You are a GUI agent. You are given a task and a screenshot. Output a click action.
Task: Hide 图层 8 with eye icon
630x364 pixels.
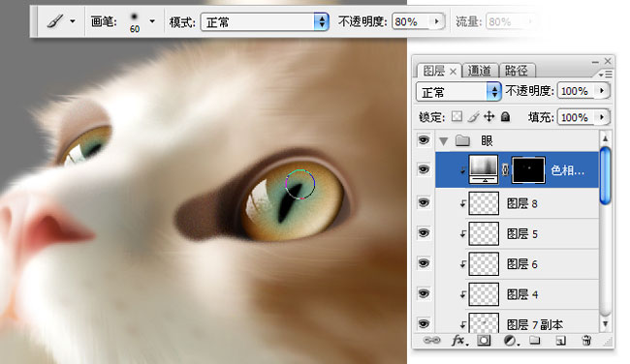(x=424, y=202)
